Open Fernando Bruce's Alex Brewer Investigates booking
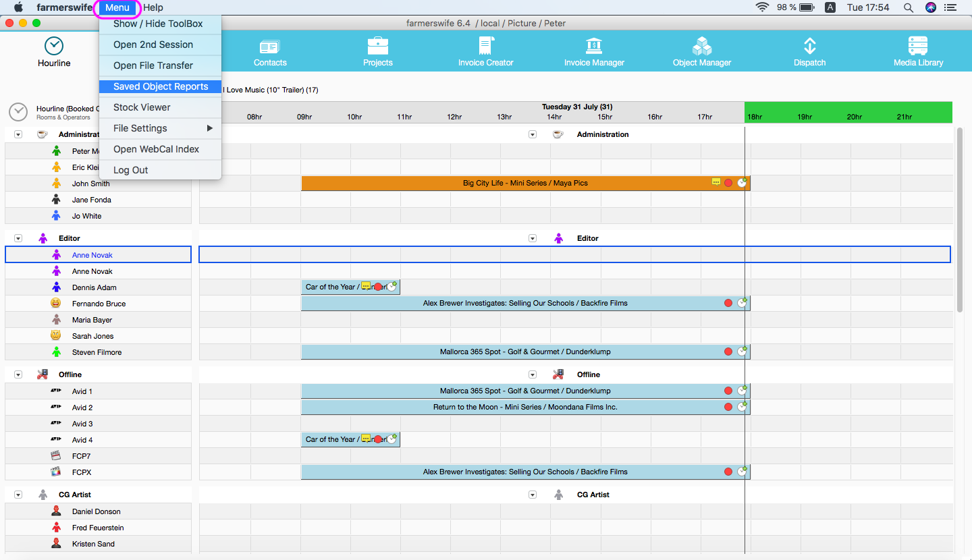Viewport: 972px width, 560px height. click(x=525, y=304)
